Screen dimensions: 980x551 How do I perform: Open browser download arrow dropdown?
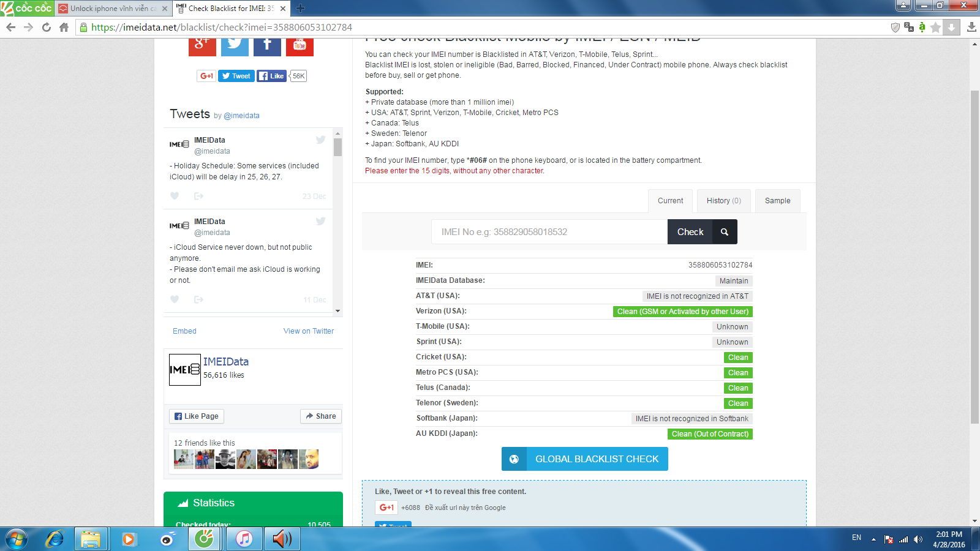pos(951,27)
